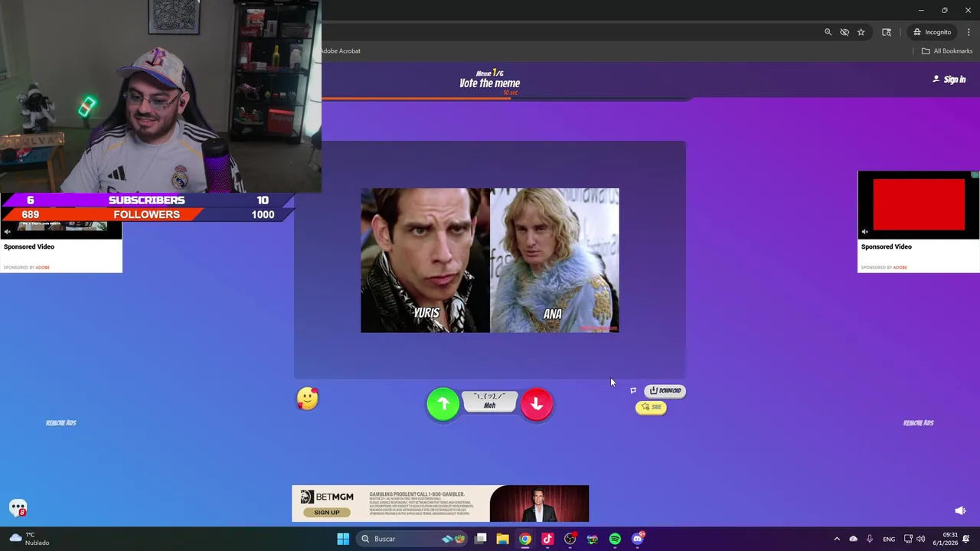The height and width of the screenshot is (551, 980).
Task: Toggle game sound speaker icon
Action: coord(960,510)
